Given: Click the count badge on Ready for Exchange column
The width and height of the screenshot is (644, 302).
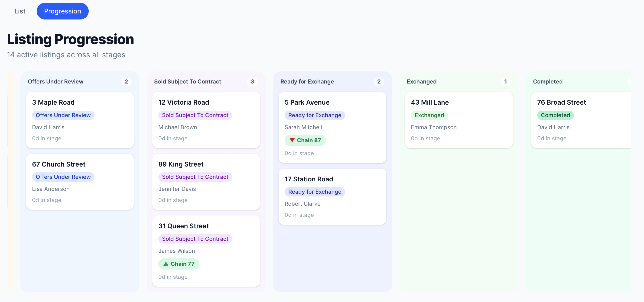Looking at the screenshot, I should tap(379, 81).
